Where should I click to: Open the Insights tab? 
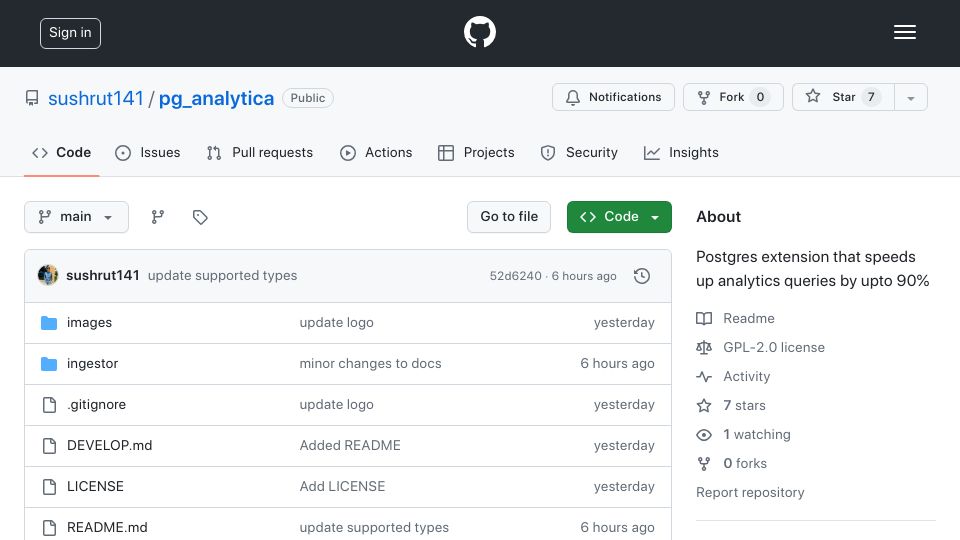(681, 152)
